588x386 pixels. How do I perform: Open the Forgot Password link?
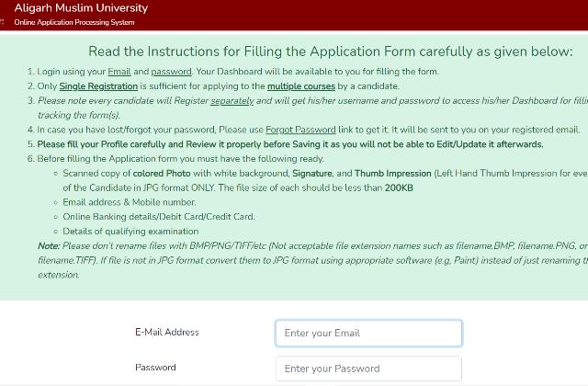300,130
